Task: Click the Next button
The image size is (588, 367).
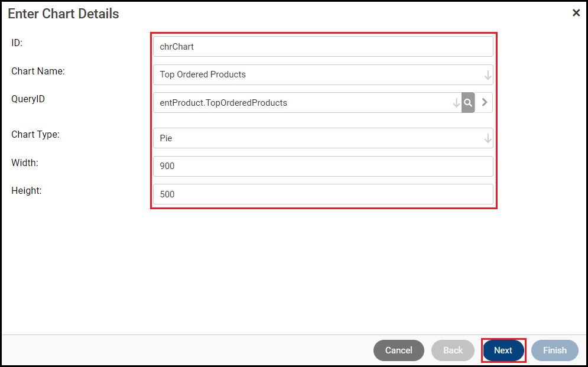Action: click(503, 350)
